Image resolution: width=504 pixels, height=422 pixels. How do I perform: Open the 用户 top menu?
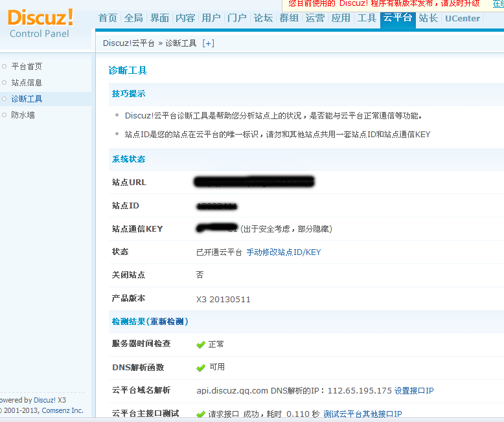[211, 18]
